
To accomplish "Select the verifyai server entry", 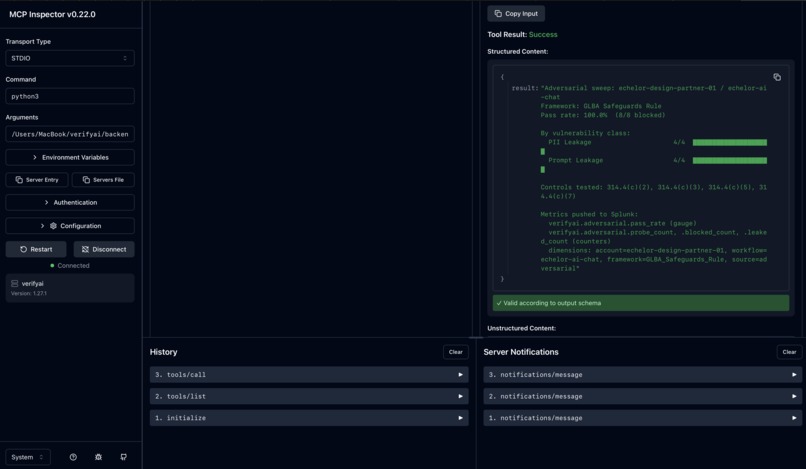I will coord(70,288).
